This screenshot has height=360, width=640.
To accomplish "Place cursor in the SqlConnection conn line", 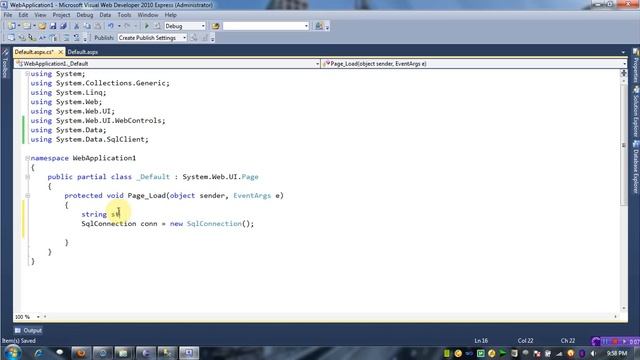I will (x=167, y=224).
